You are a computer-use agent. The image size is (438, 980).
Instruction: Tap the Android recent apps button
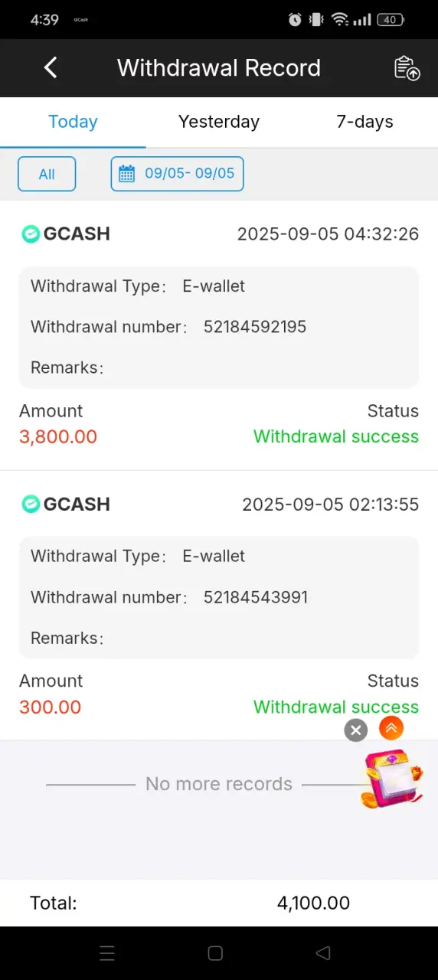107,953
